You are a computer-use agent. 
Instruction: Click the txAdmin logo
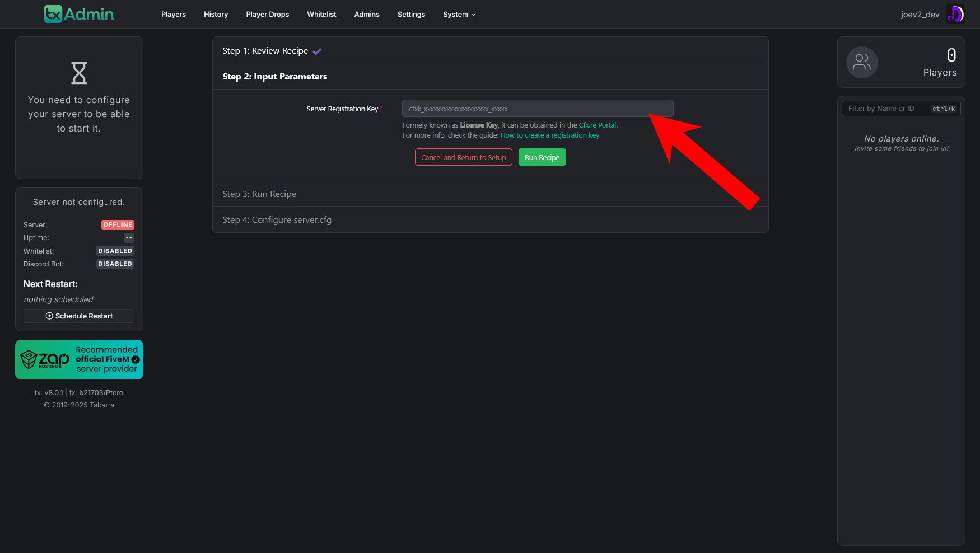click(79, 14)
